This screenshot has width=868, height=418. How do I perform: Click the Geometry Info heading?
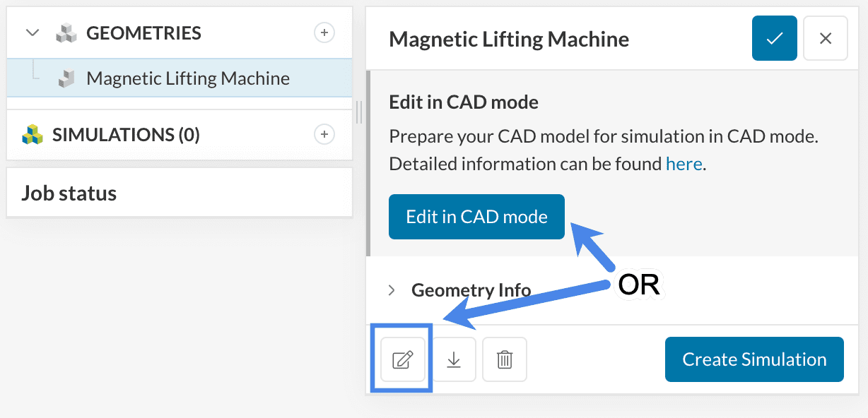(471, 290)
